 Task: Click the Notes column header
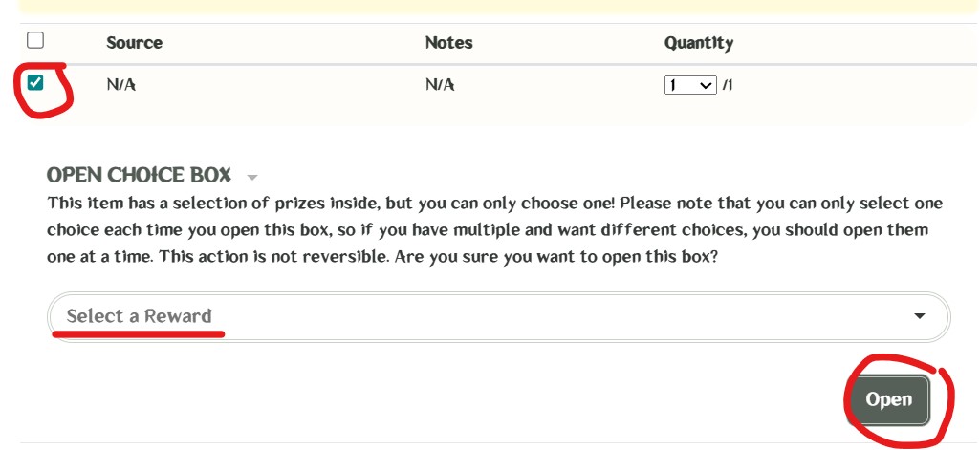[x=448, y=43]
